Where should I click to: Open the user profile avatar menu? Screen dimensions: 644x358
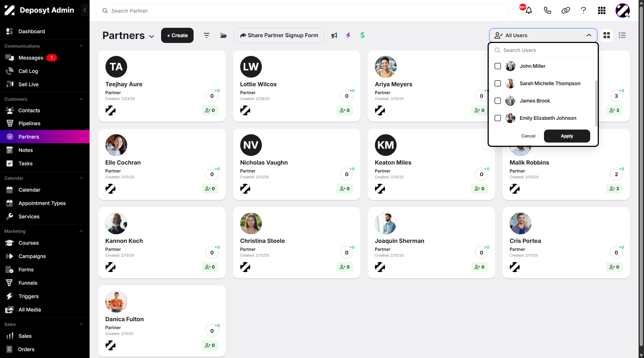(623, 10)
